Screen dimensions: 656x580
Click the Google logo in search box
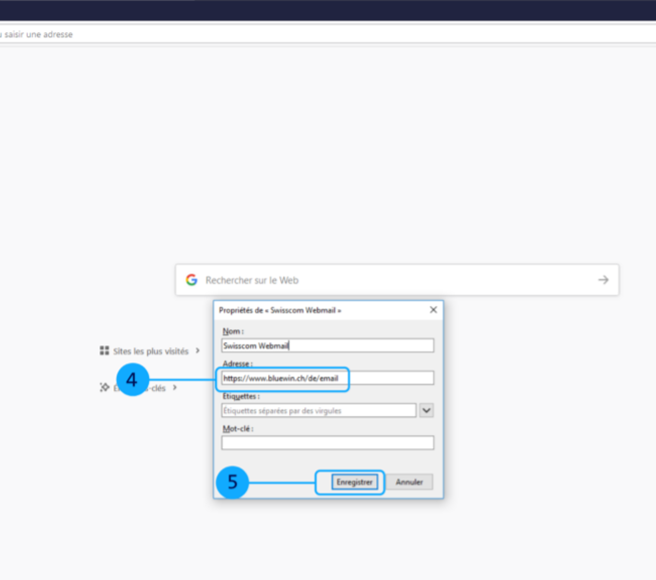(x=191, y=280)
